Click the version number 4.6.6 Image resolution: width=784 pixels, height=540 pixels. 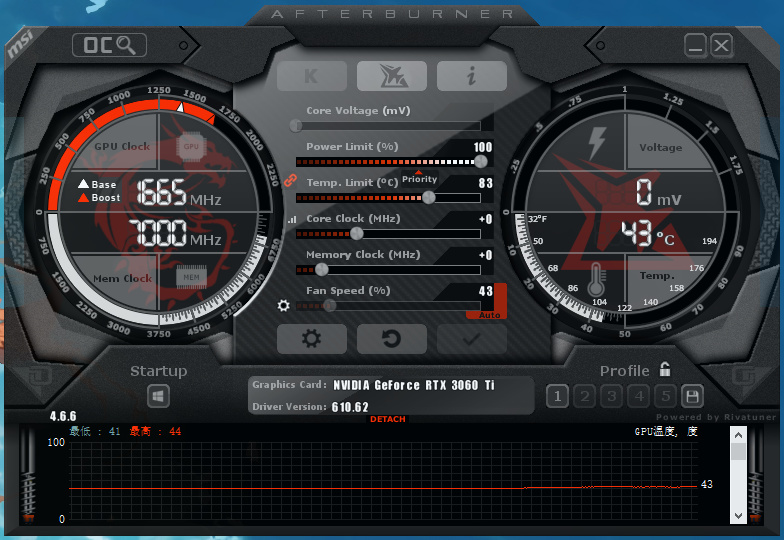(x=63, y=416)
